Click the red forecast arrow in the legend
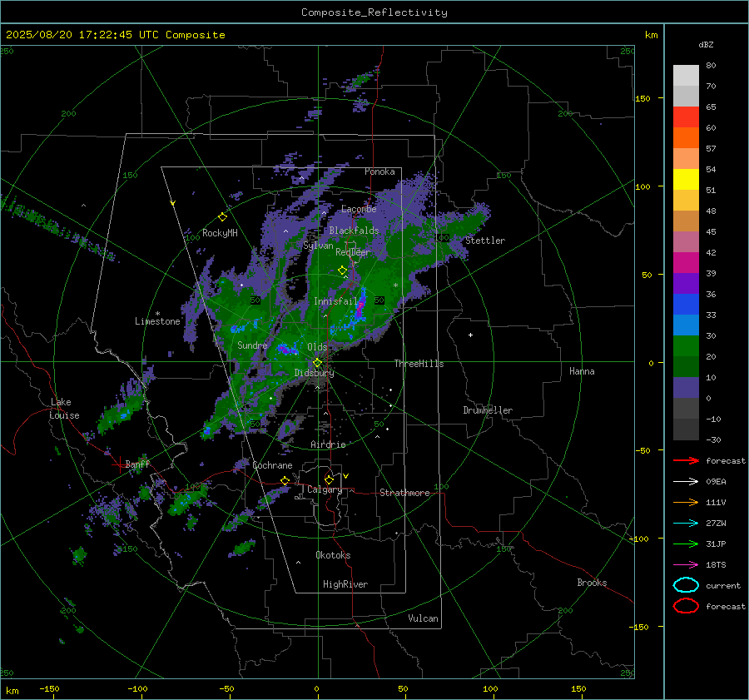749x700 pixels. pos(686,460)
